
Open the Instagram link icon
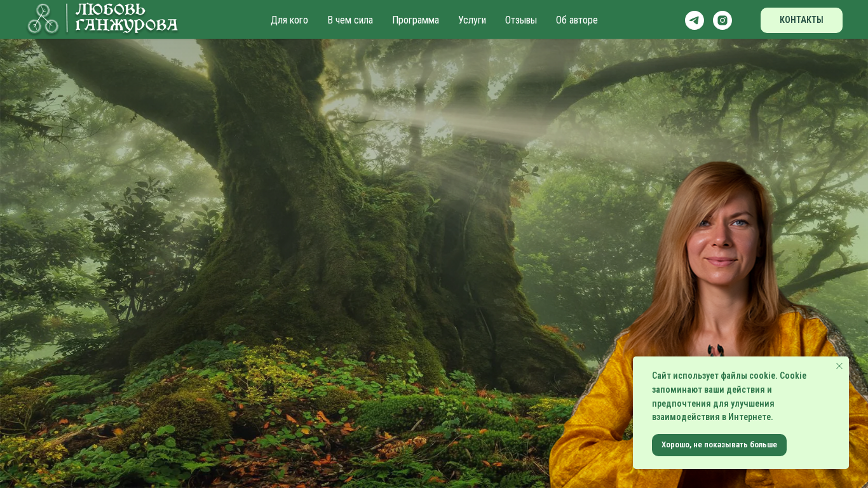pyautogui.click(x=722, y=20)
